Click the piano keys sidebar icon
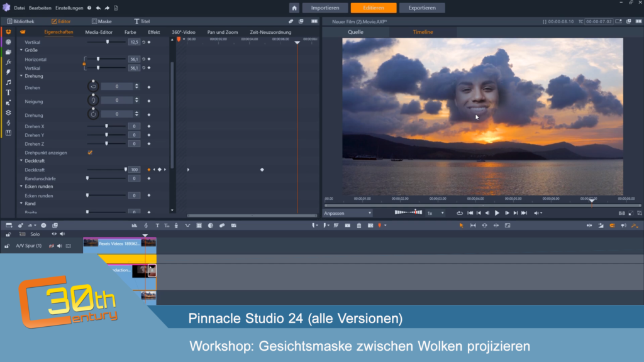 pyautogui.click(x=8, y=133)
